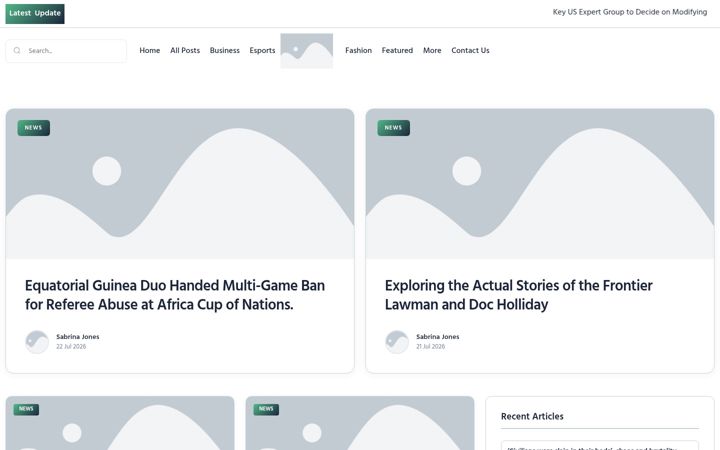Open the Business category
Viewport: 720px width, 450px height.
[x=225, y=51]
